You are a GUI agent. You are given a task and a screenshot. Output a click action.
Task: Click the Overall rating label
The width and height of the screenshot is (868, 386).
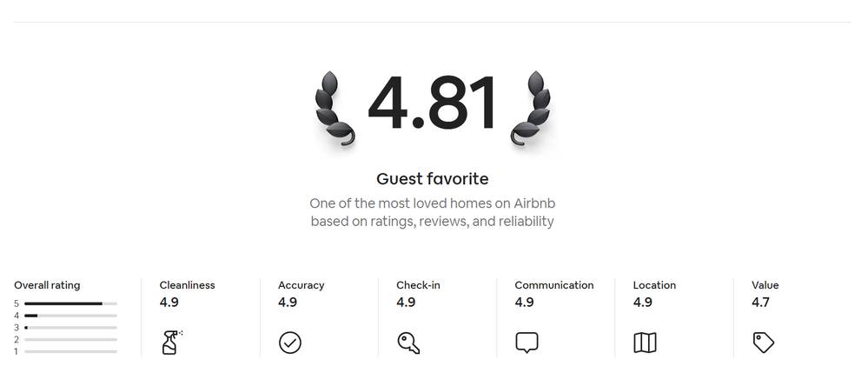47,285
